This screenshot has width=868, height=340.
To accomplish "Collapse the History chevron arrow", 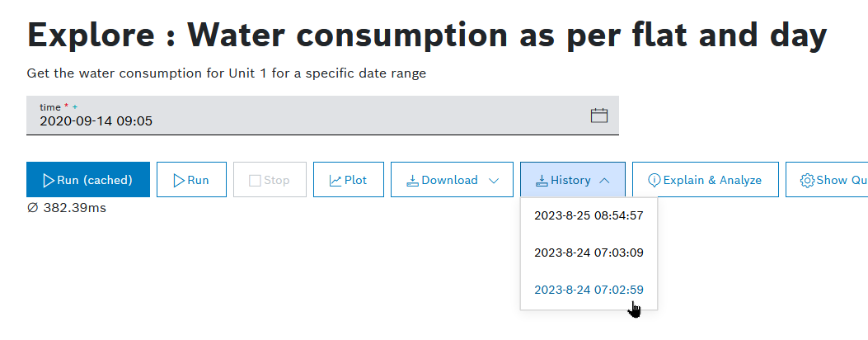I will point(604,180).
